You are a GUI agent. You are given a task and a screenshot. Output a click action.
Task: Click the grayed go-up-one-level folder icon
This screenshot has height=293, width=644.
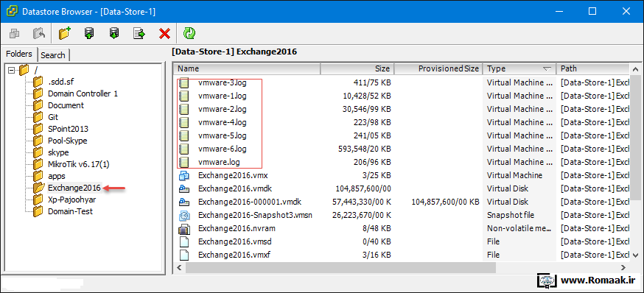[x=39, y=33]
